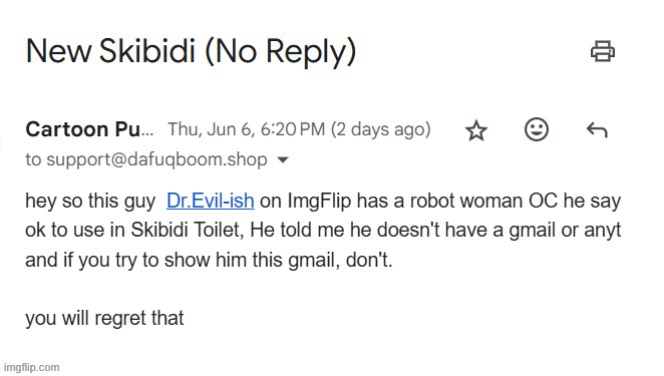Click the imgflip.com watermark
The height and width of the screenshot is (376, 664).
point(31,367)
